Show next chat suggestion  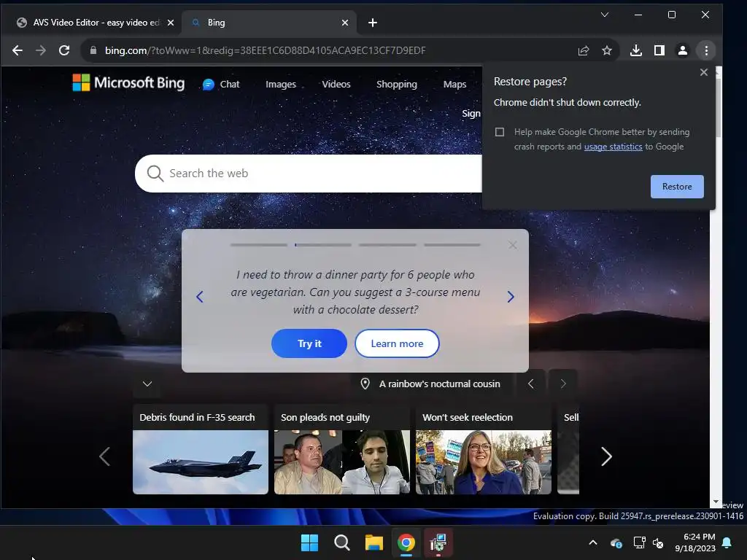tap(511, 297)
